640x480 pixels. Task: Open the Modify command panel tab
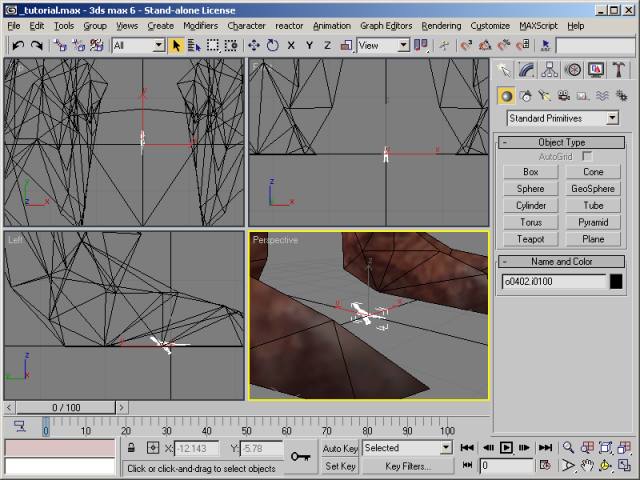click(527, 70)
